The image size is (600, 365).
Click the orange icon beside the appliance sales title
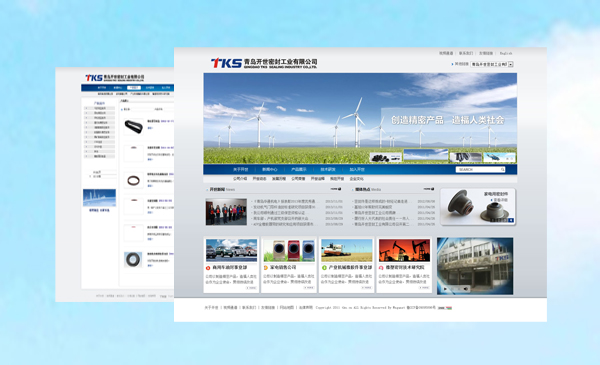[x=266, y=268]
